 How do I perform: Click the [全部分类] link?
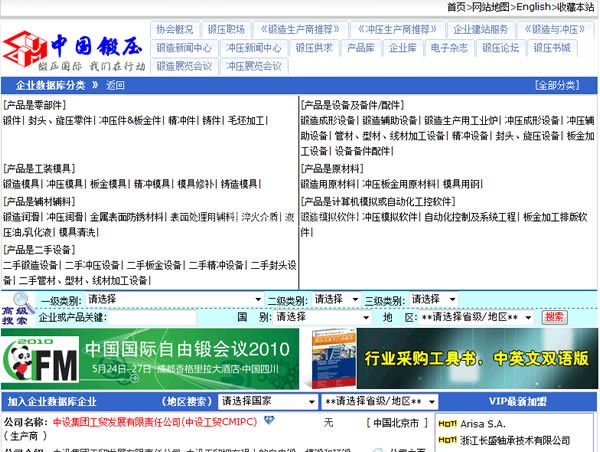[557, 85]
